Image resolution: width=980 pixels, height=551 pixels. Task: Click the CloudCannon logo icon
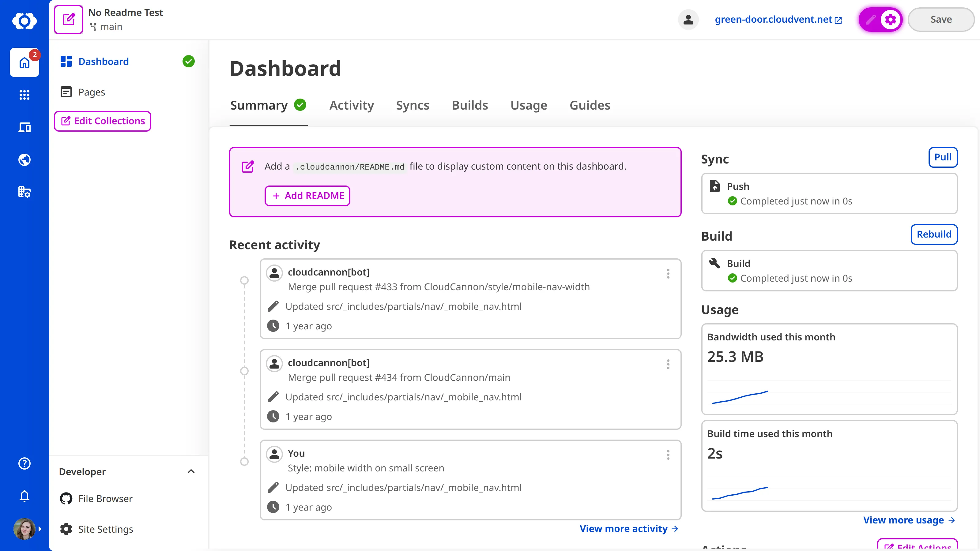[24, 20]
